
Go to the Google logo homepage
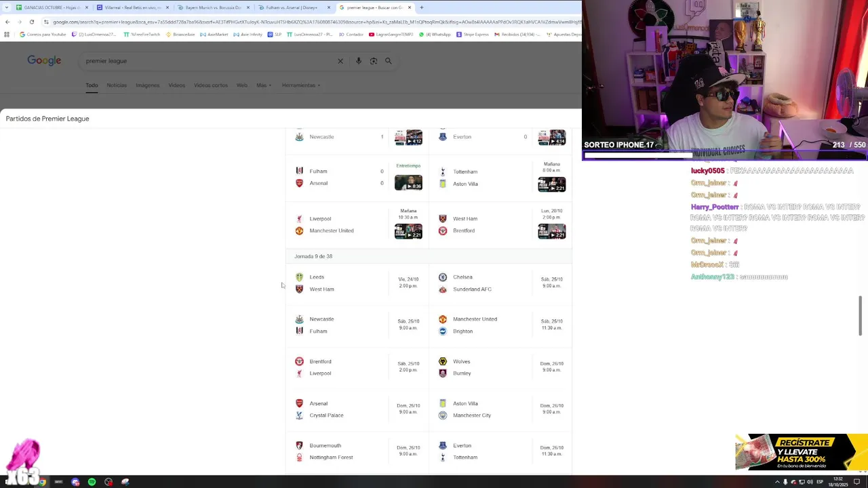click(44, 61)
